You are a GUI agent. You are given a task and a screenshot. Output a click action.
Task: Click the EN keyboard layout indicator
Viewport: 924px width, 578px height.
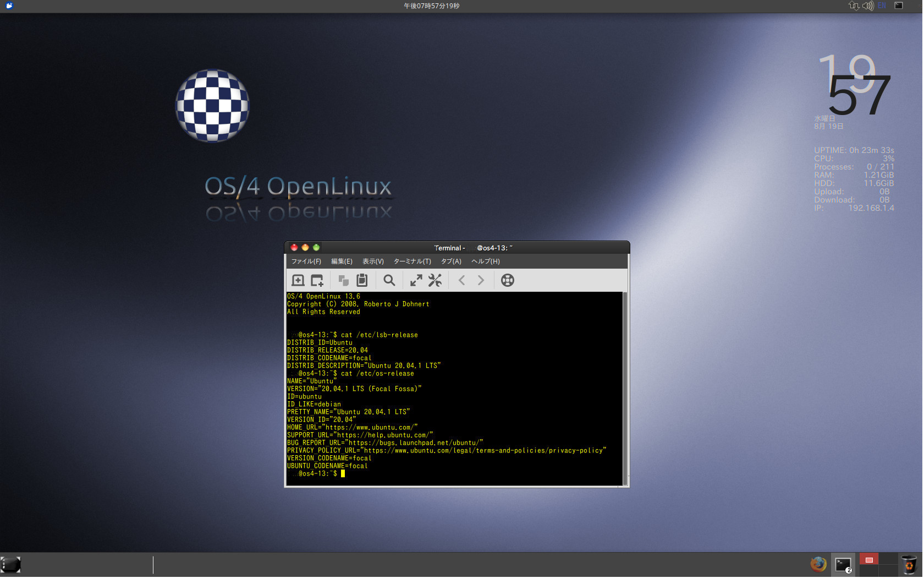pyautogui.click(x=882, y=6)
